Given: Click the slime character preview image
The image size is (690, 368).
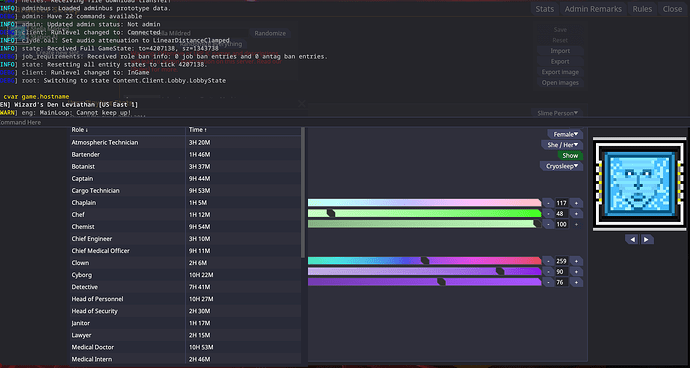Looking at the screenshot, I should pos(639,184).
